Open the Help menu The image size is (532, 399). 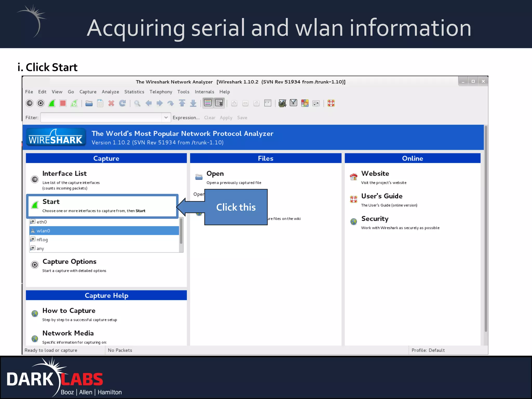click(x=225, y=92)
